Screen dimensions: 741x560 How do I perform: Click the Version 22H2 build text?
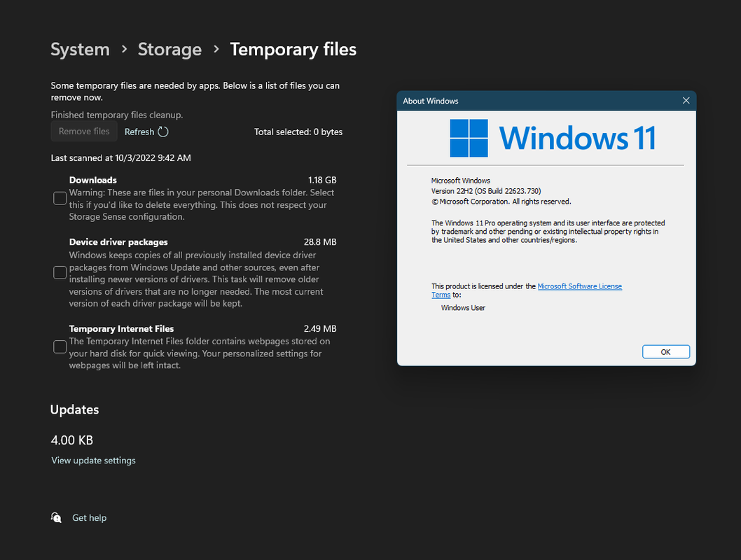click(x=486, y=191)
